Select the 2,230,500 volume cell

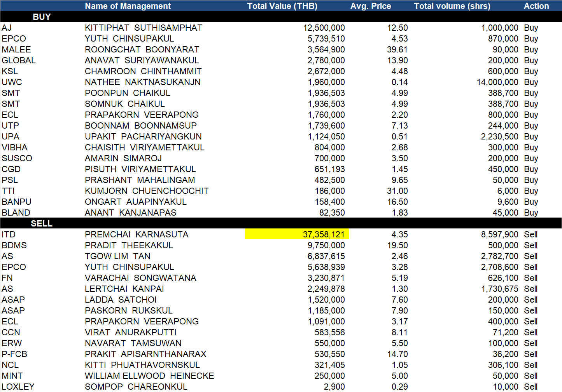click(x=499, y=136)
